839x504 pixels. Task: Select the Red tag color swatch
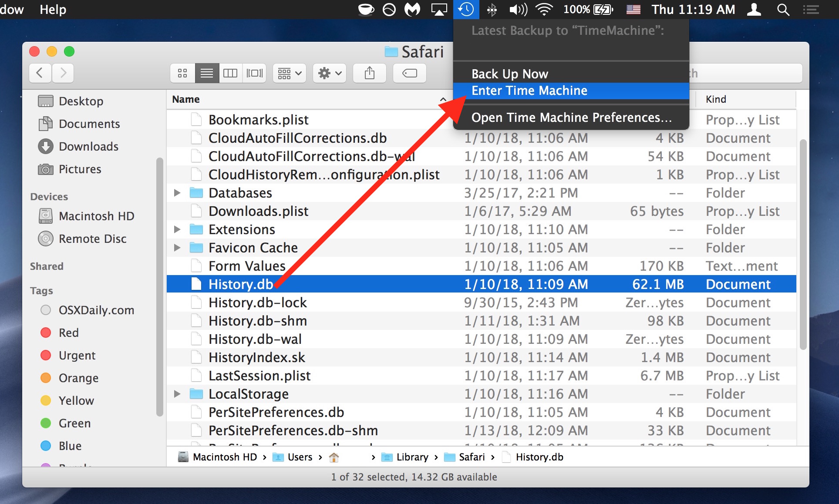tap(46, 333)
